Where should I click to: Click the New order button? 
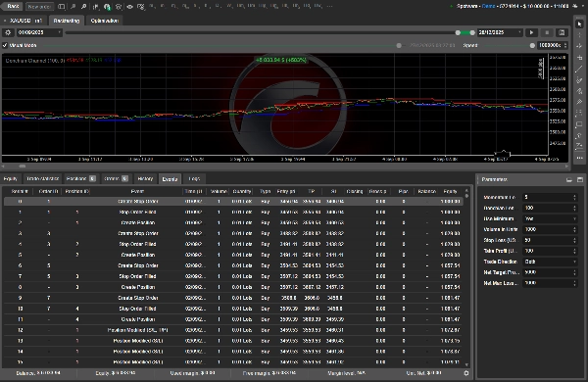(40, 7)
